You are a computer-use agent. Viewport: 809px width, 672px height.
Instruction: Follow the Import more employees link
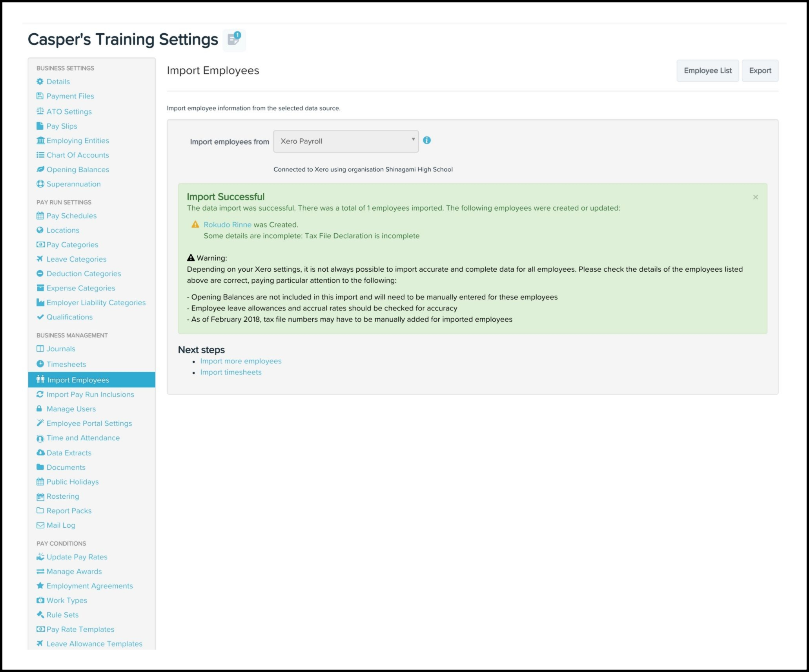tap(241, 361)
